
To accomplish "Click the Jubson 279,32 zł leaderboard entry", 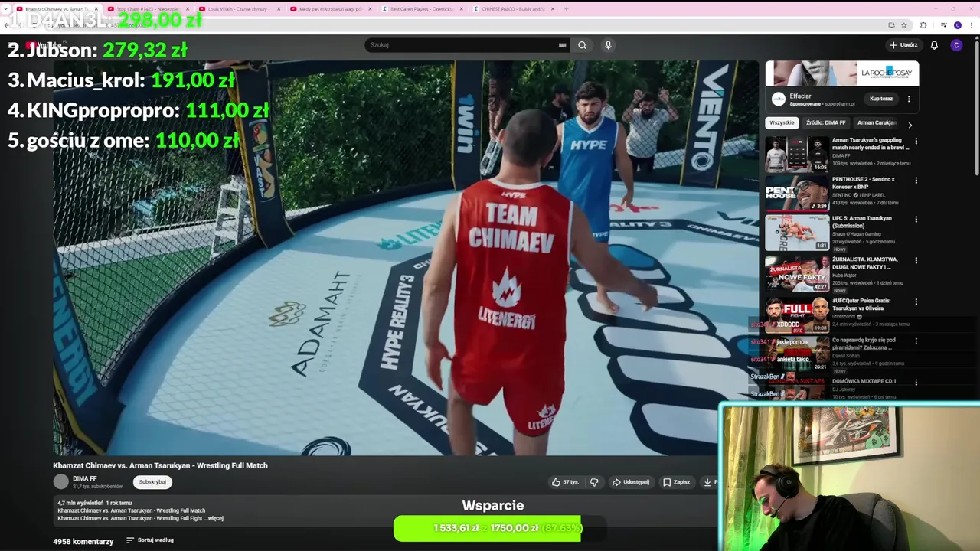I will [97, 51].
